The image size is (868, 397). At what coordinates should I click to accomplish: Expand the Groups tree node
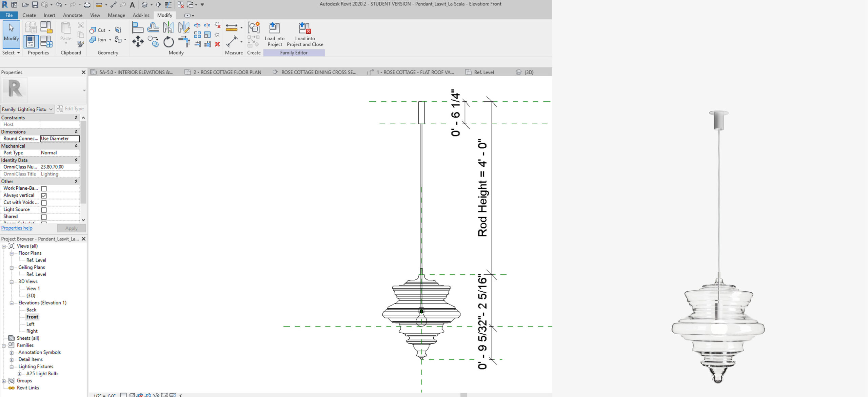pos(4,381)
